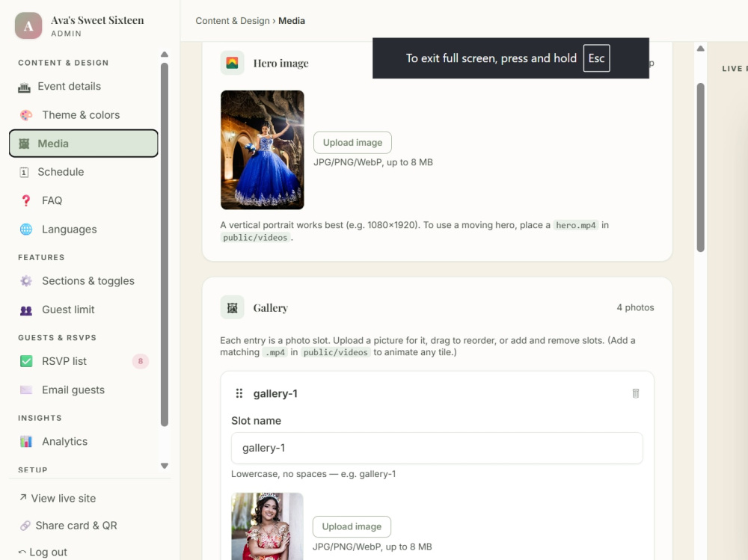Click the Esc key in fullscreen notice
The height and width of the screenshot is (560, 748).
pyautogui.click(x=596, y=58)
